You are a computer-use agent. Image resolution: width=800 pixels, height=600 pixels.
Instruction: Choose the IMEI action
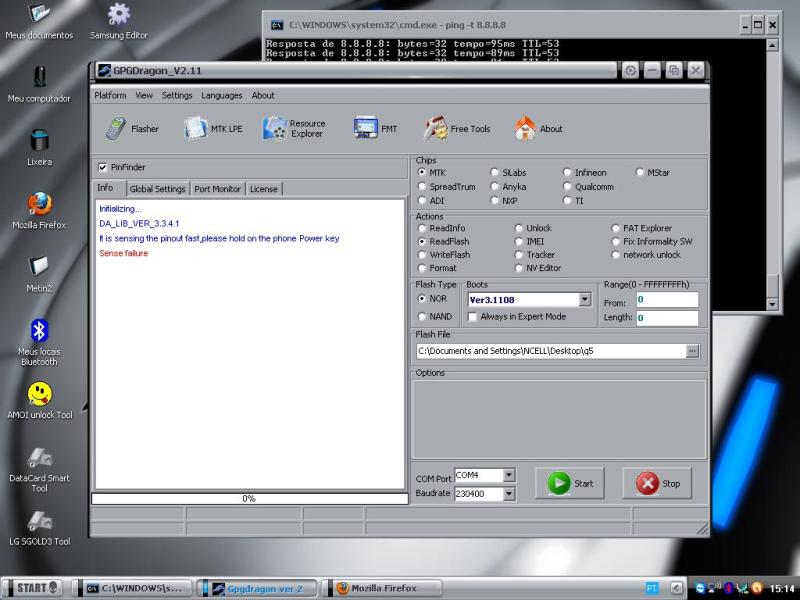pos(519,241)
